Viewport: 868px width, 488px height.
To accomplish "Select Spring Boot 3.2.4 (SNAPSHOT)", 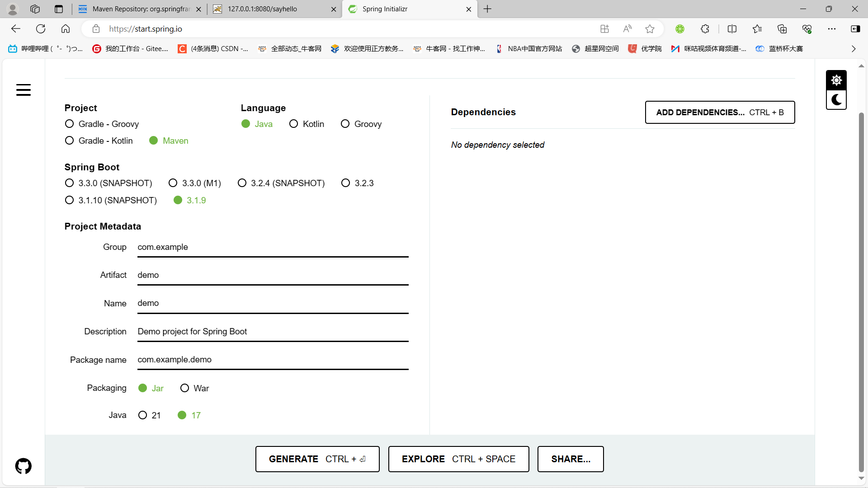I will [x=281, y=183].
